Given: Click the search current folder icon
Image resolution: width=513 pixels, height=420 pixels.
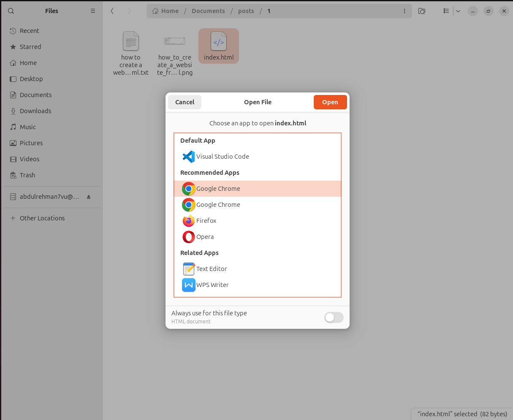Looking at the screenshot, I should coord(421,11).
